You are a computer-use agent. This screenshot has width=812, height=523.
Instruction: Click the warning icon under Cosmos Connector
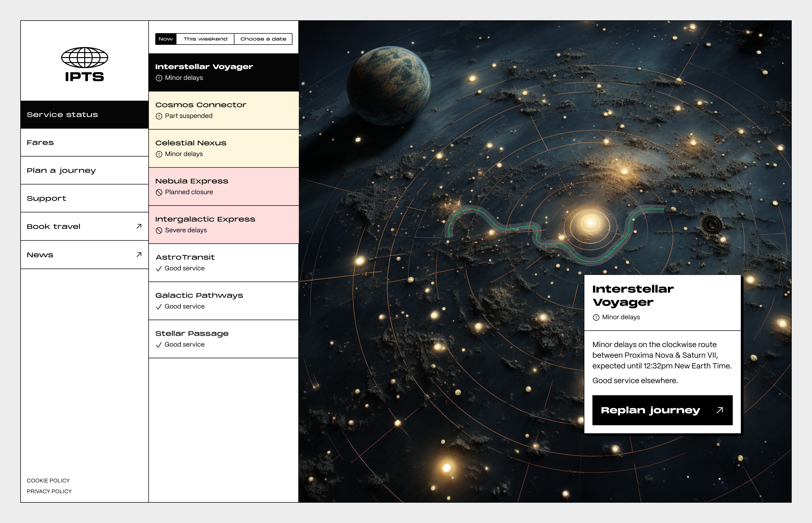click(x=159, y=116)
